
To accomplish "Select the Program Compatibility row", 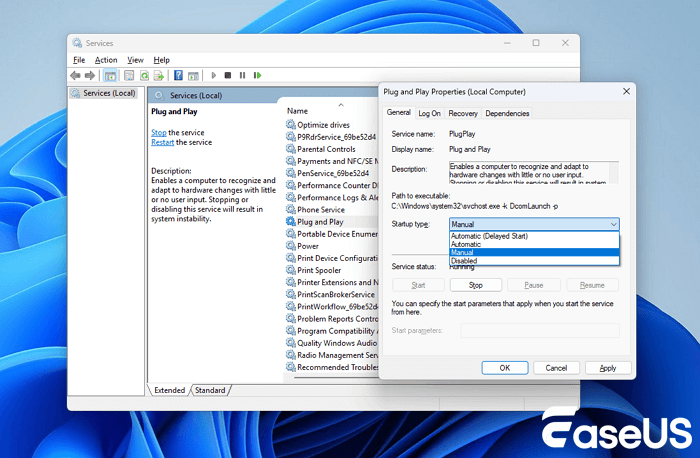I will click(331, 331).
